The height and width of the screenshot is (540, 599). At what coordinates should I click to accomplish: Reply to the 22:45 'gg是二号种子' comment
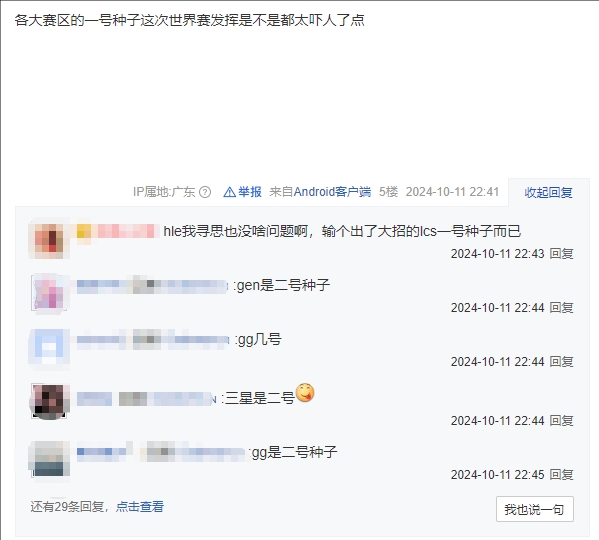(x=562, y=475)
